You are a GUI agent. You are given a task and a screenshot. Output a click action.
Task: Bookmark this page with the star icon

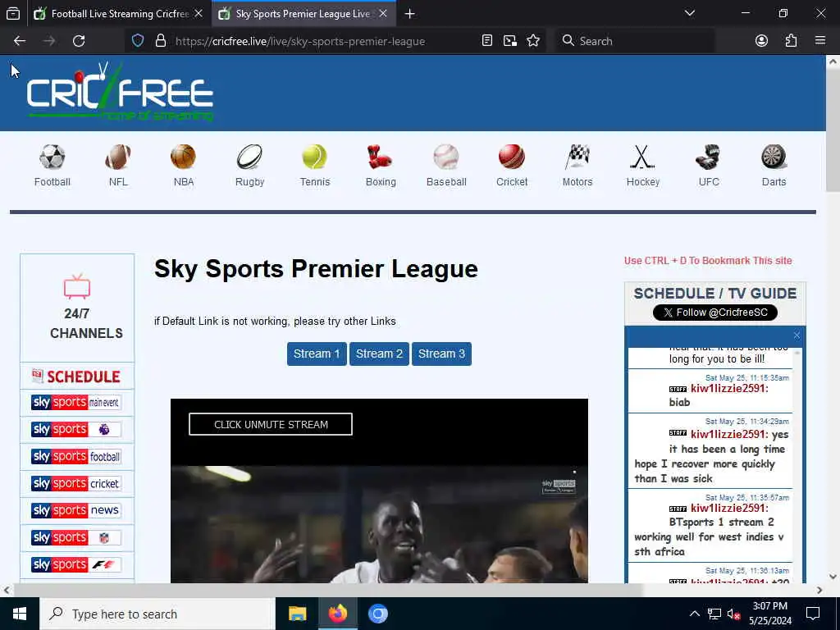[533, 41]
